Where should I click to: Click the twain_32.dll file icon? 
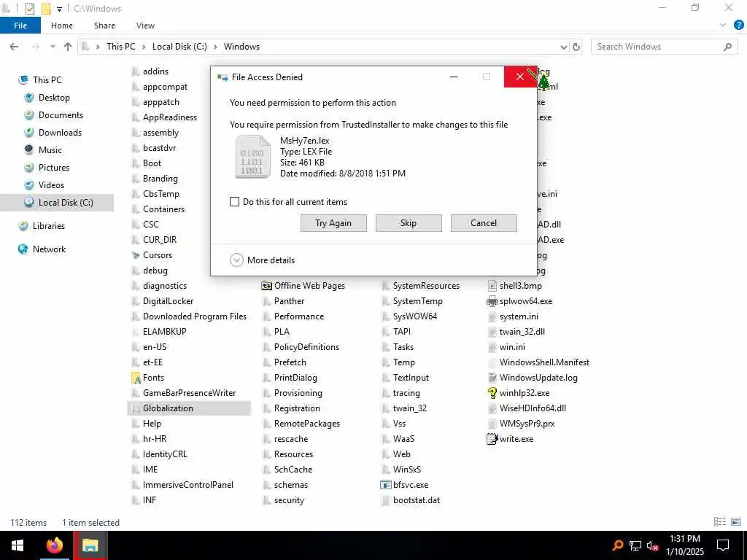pyautogui.click(x=492, y=332)
